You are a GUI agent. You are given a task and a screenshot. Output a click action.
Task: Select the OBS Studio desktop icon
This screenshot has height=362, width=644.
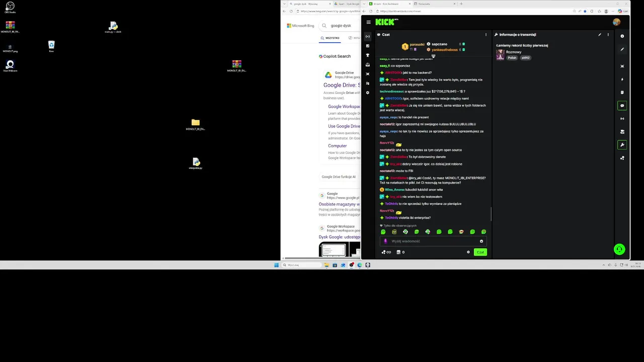point(10,8)
